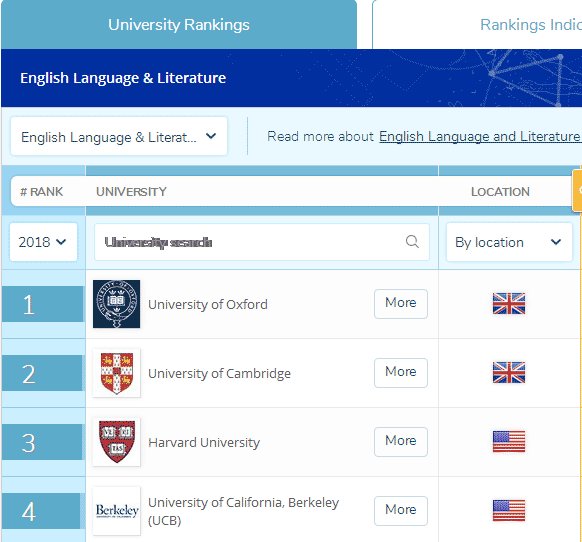Image resolution: width=582 pixels, height=542 pixels.
Task: Open the 2018 year dropdown
Action: [43, 242]
